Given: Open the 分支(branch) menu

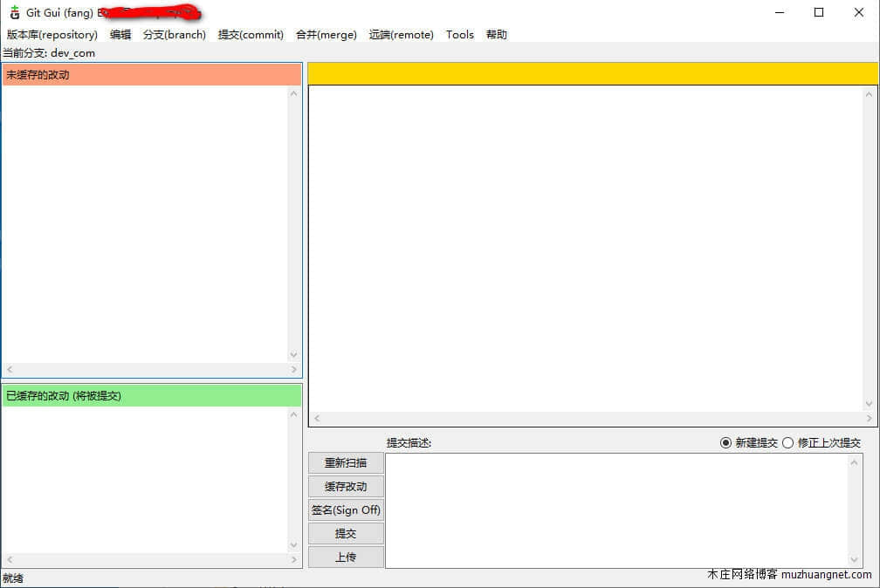Looking at the screenshot, I should [175, 35].
